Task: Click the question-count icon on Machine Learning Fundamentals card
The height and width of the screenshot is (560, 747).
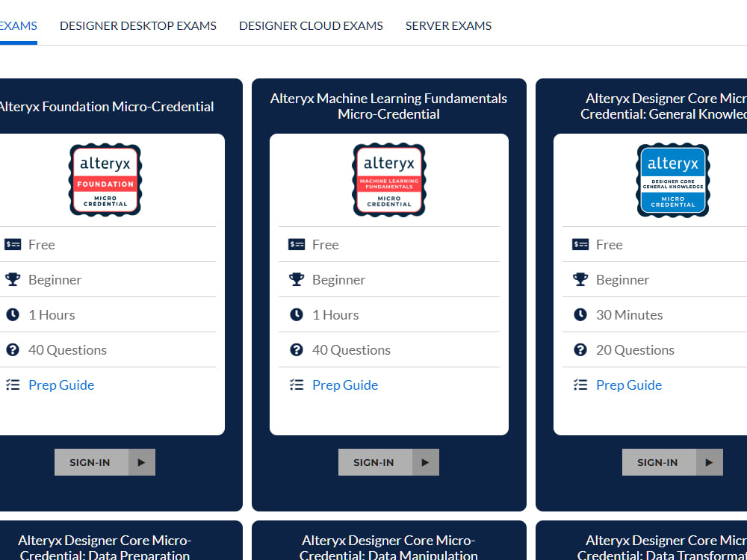Action: [296, 349]
